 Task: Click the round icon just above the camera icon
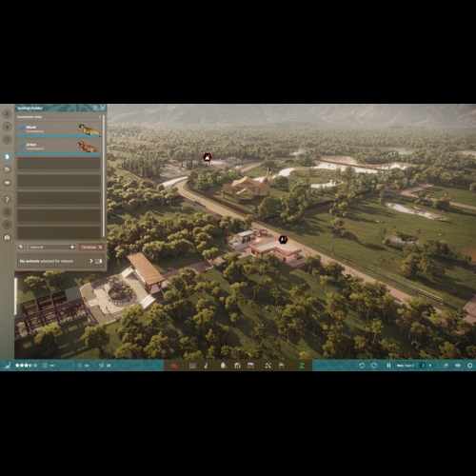coord(7,225)
